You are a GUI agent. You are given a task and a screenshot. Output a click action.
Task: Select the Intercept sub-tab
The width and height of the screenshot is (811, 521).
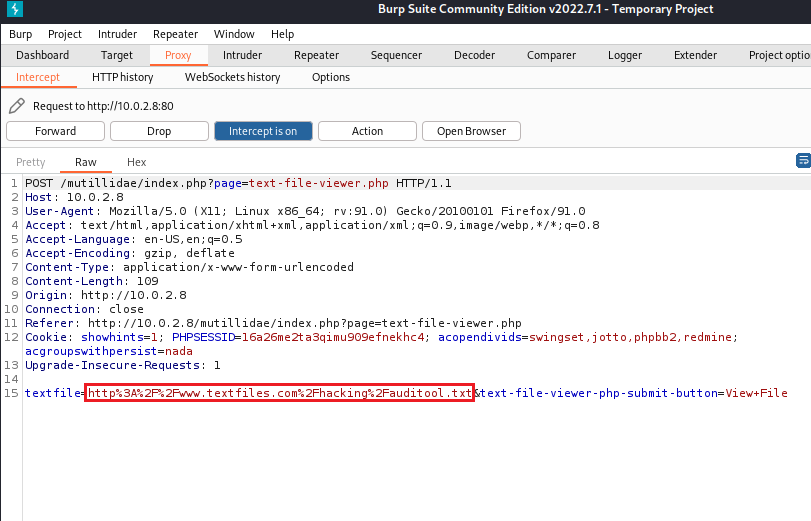pyautogui.click(x=38, y=77)
